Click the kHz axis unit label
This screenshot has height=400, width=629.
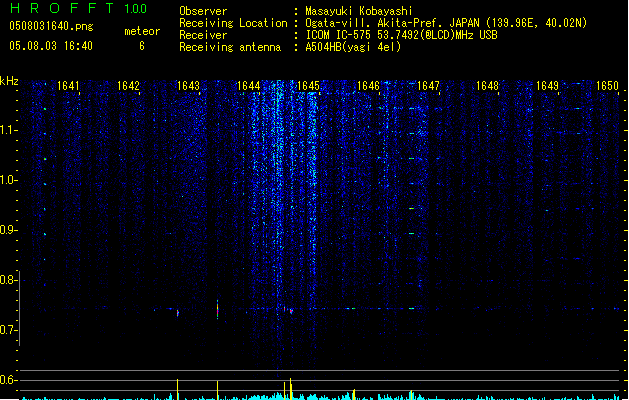[x=9, y=81]
